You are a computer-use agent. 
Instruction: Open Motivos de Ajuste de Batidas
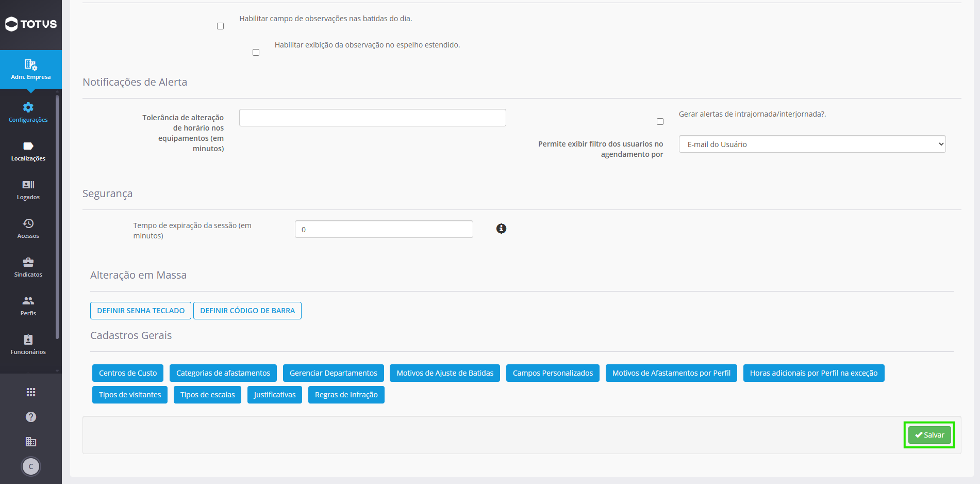445,373
